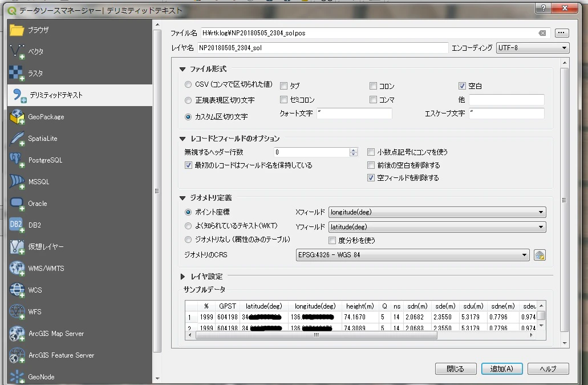The height and width of the screenshot is (385, 588).
Task: Click the 74.1670 height cell
Action: click(x=360, y=317)
